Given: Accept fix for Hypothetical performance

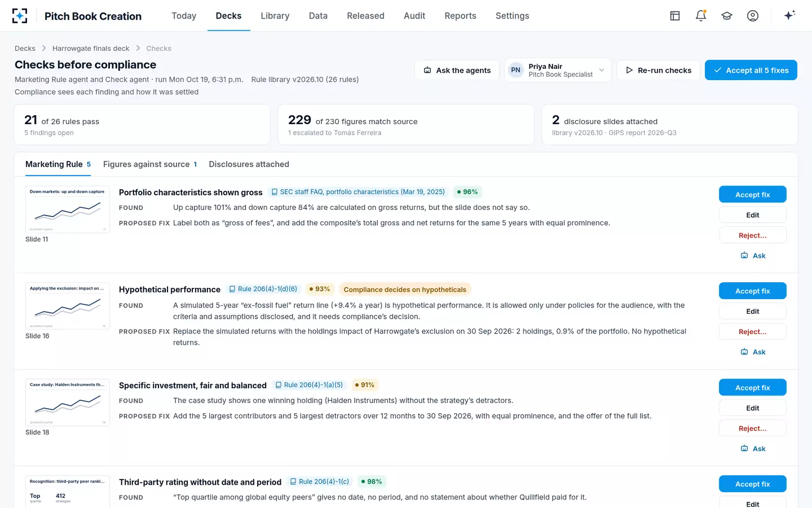Looking at the screenshot, I should (x=753, y=291).
